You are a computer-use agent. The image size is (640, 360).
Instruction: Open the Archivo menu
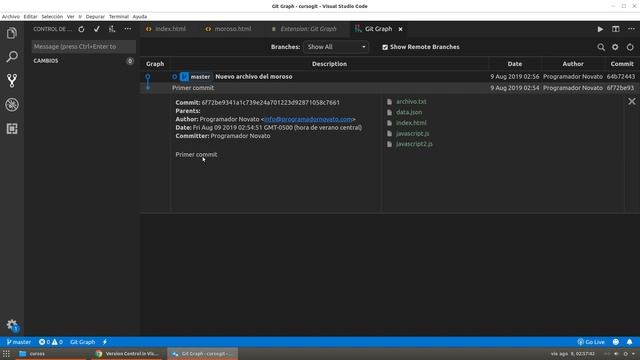pos(11,17)
